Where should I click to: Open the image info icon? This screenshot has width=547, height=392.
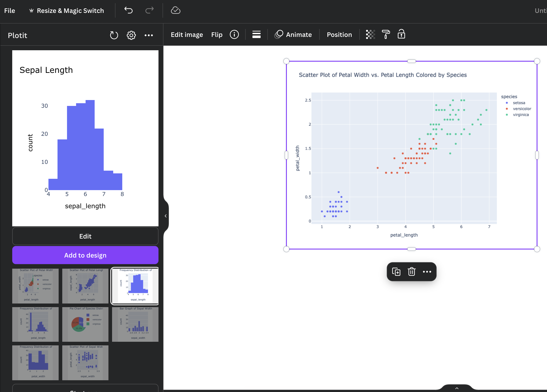(234, 34)
